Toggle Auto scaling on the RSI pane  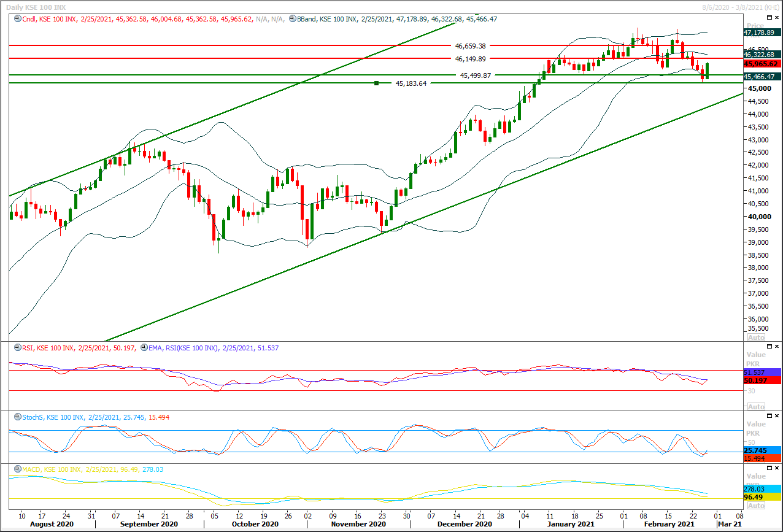(756, 407)
